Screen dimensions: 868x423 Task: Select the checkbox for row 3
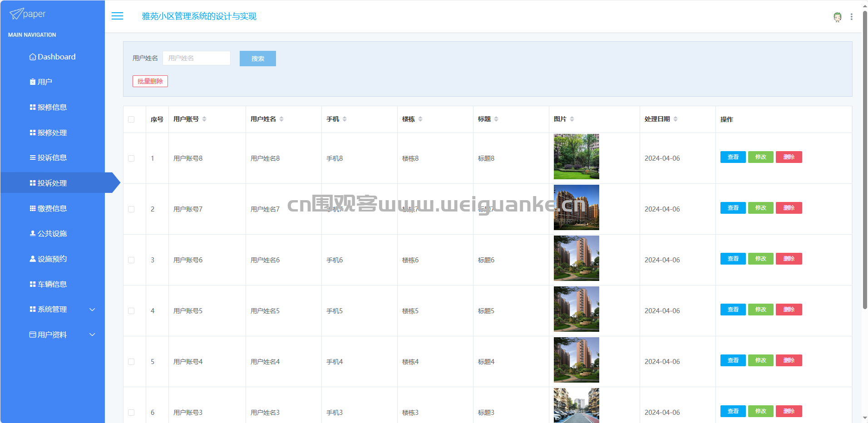tap(131, 260)
